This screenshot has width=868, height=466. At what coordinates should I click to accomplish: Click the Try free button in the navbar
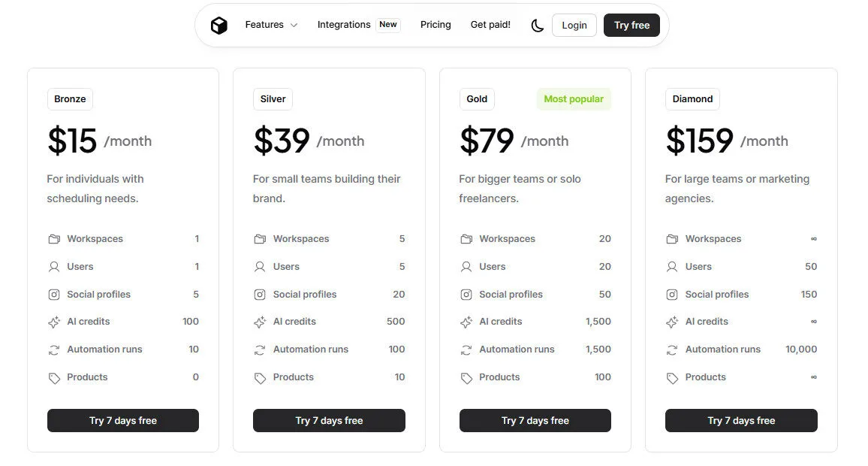coord(631,26)
